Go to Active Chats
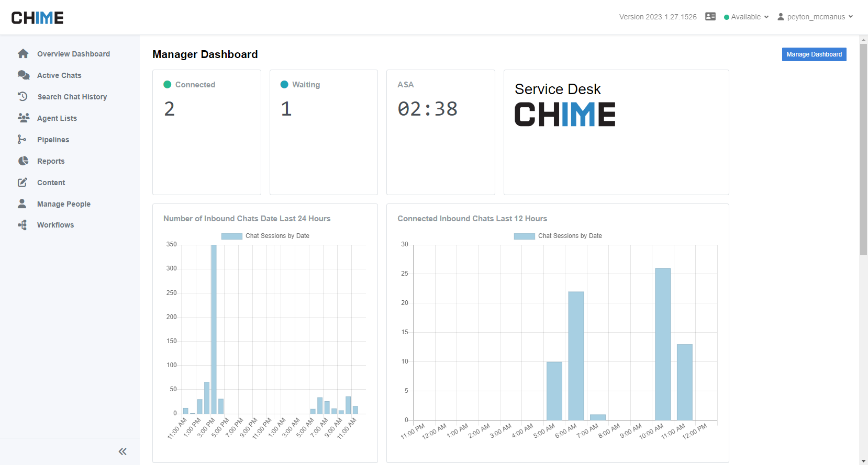The image size is (868, 465). click(59, 75)
